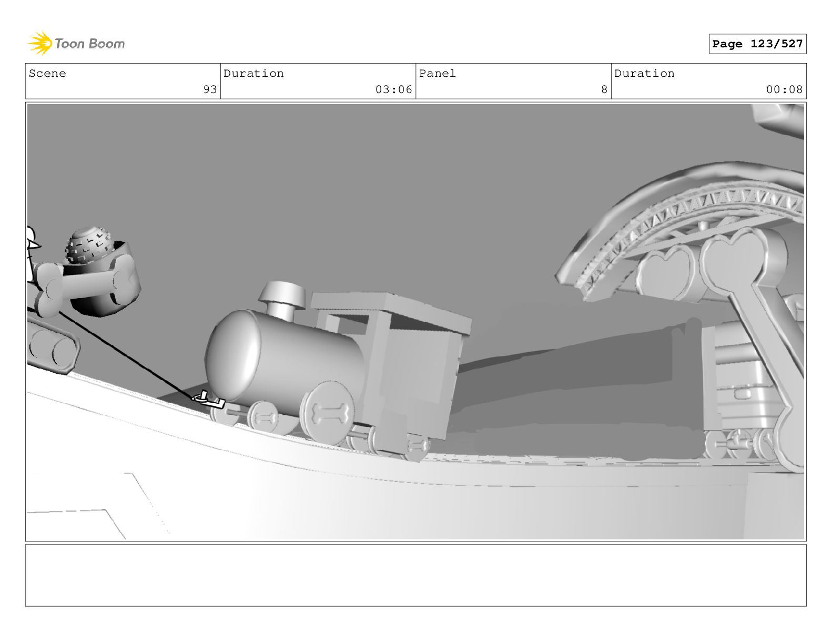This screenshot has height=644, width=832.
Task: Click the empty notes box below panel
Action: pyautogui.click(x=415, y=575)
